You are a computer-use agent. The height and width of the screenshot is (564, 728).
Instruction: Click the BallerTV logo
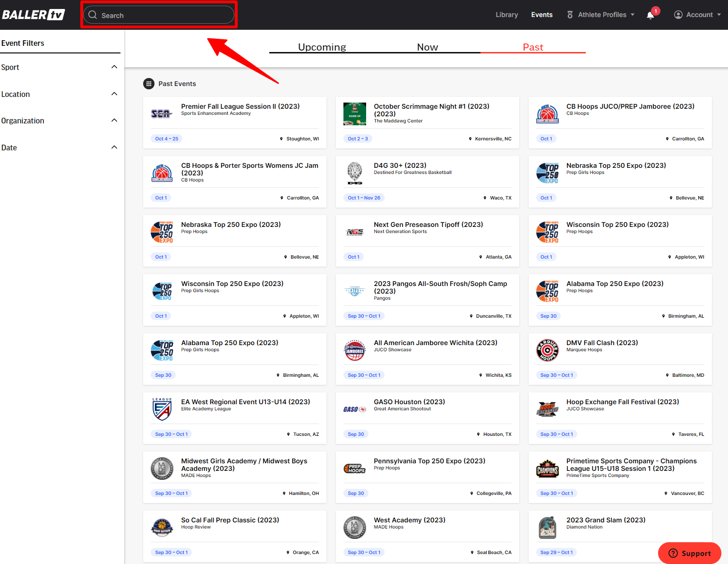(33, 15)
